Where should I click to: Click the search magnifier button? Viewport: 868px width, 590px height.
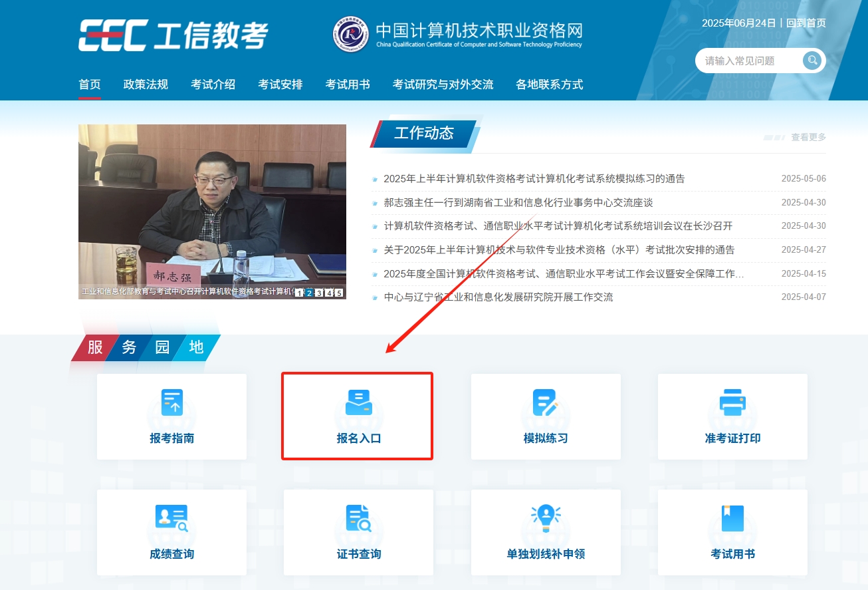tap(812, 61)
